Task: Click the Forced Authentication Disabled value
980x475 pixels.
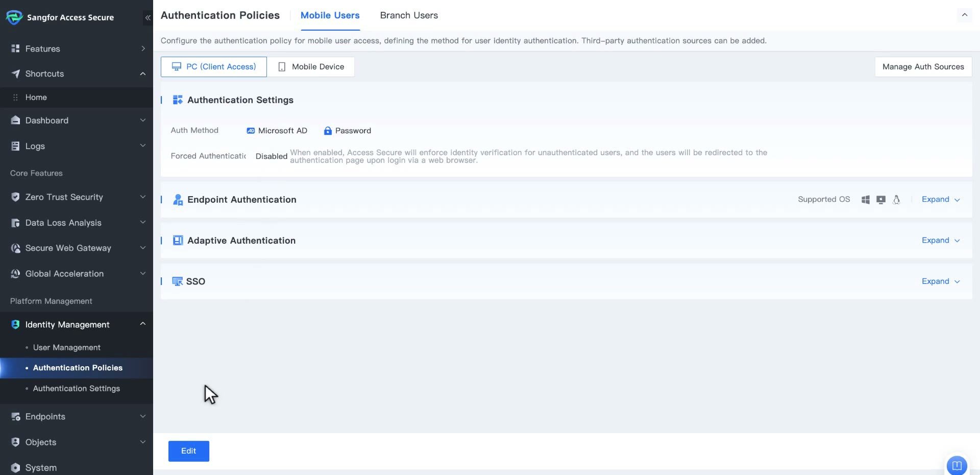Action: pos(272,156)
